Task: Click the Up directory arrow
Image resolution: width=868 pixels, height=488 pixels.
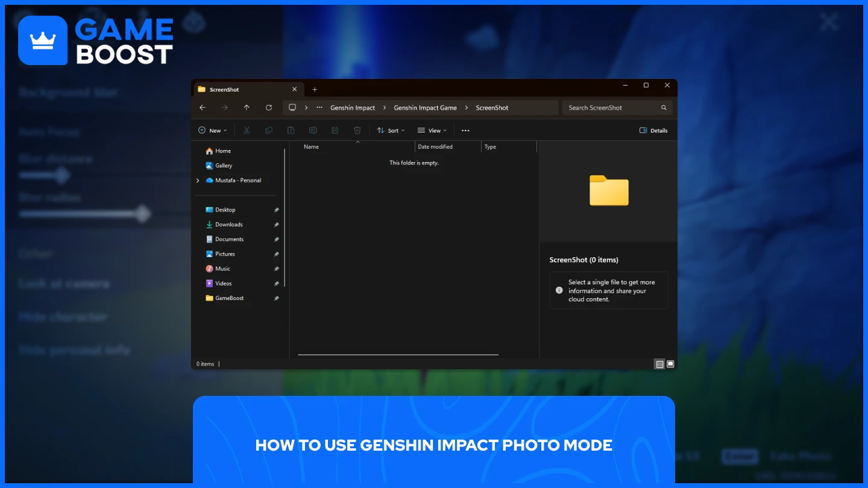Action: coord(247,108)
